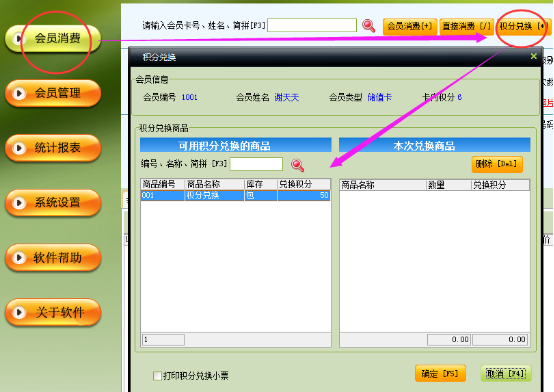
Task: Click the quantity total 0.00 field
Action: [x=449, y=340]
